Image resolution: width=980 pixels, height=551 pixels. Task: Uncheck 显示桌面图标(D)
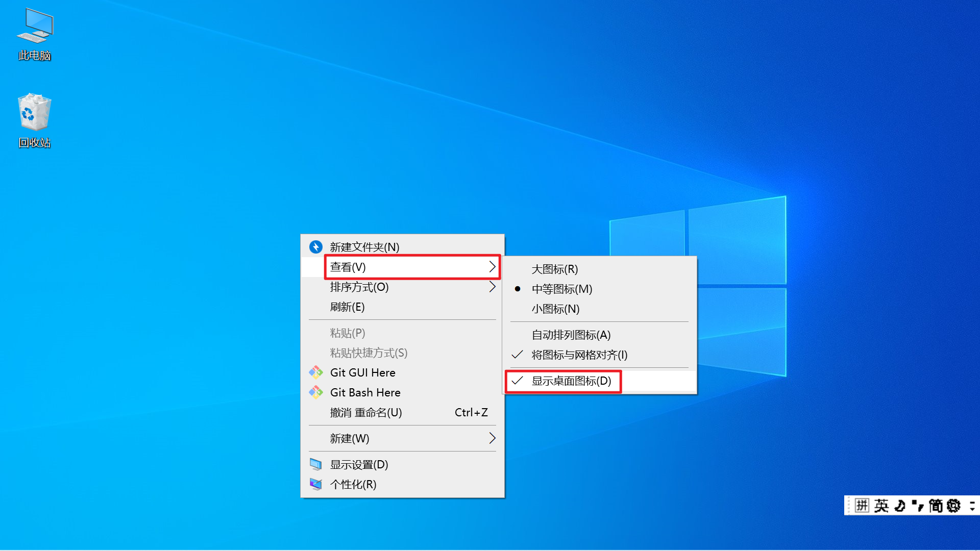600,381
